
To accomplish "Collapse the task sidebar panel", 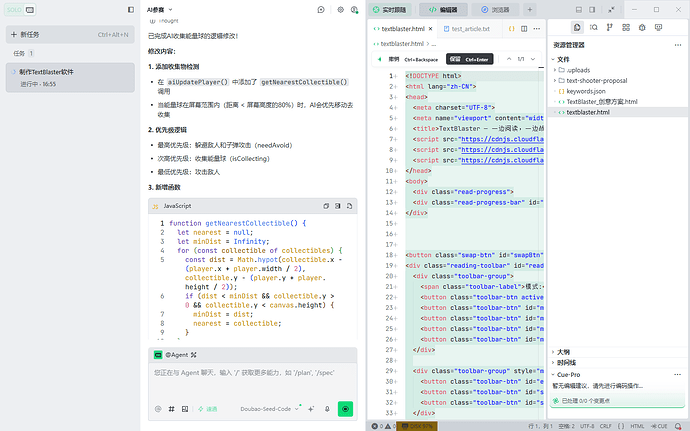I will click(131, 10).
